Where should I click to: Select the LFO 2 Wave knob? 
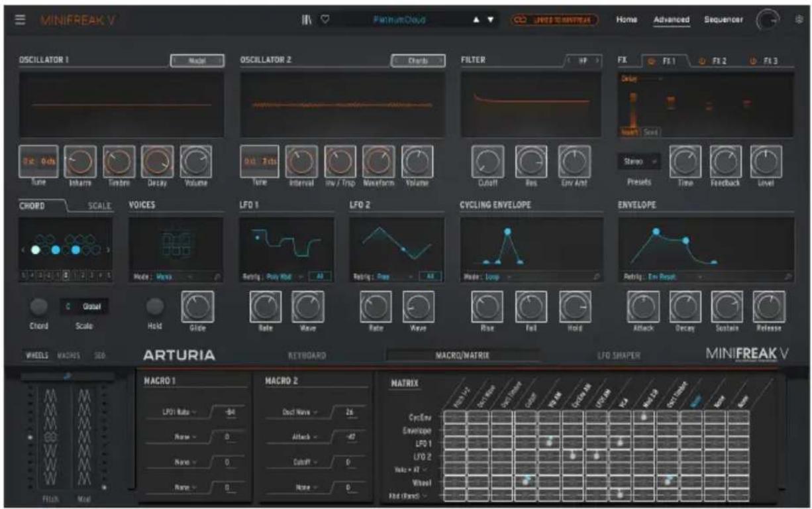tap(419, 306)
